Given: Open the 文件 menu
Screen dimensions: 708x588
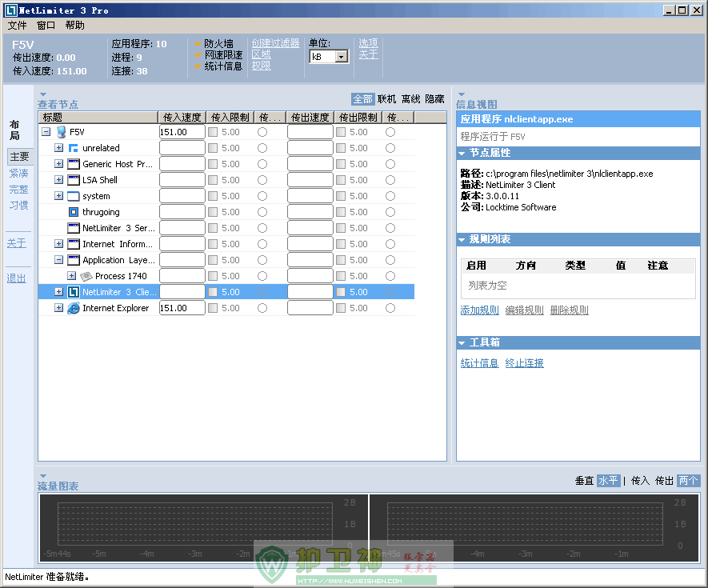Looking at the screenshot, I should (x=17, y=26).
